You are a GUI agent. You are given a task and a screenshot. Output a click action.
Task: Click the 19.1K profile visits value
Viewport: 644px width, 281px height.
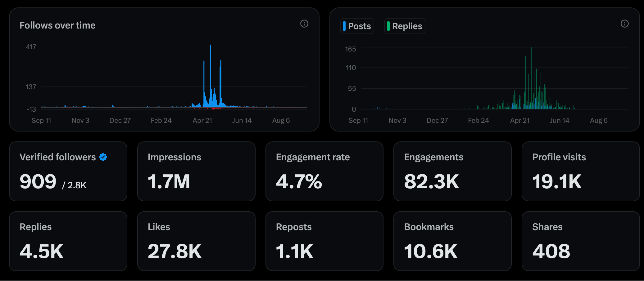[x=557, y=182]
